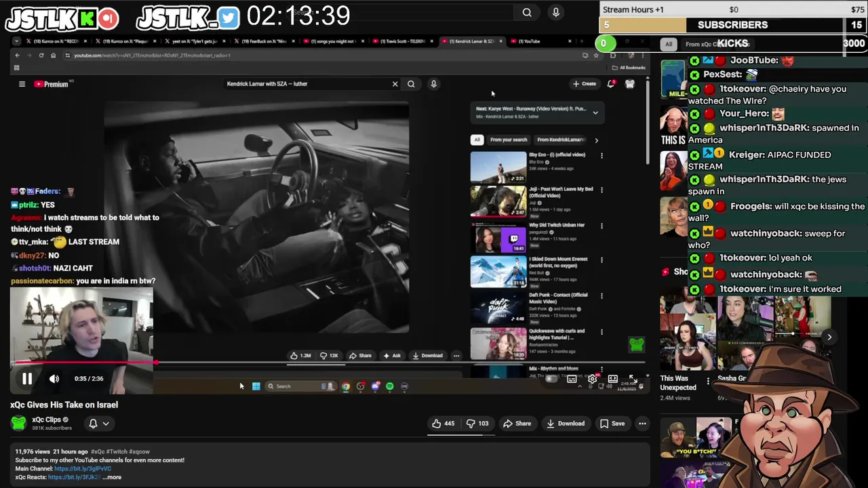The height and width of the screenshot is (488, 868).
Task: Open options for Bby Eco video
Action: [x=601, y=156]
